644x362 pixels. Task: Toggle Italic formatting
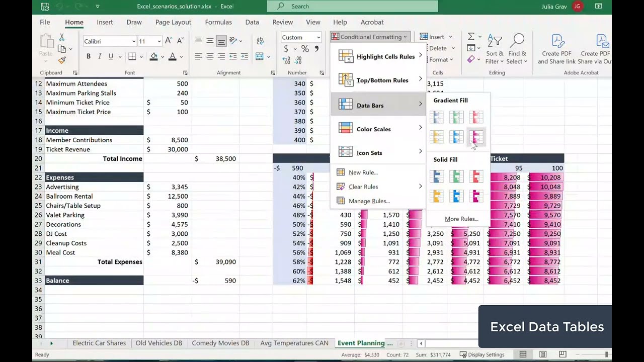coord(100,56)
